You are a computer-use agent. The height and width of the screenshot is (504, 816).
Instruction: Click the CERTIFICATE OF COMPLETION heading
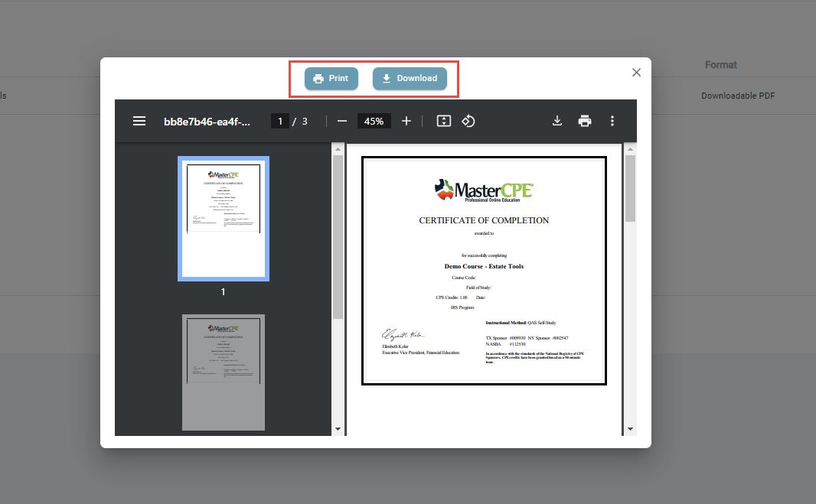click(484, 220)
